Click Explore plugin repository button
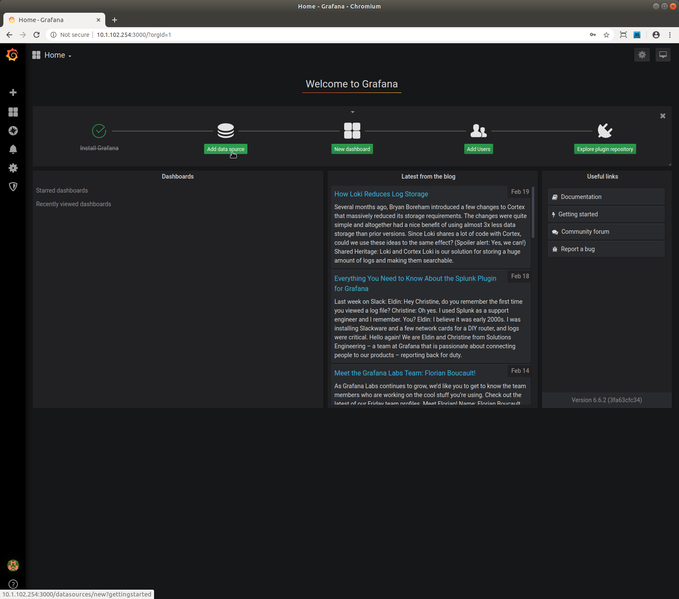The image size is (679, 599). click(605, 149)
